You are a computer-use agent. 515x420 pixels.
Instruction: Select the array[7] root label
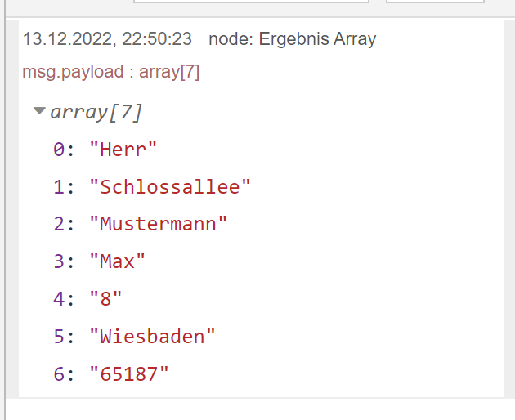[x=96, y=112]
